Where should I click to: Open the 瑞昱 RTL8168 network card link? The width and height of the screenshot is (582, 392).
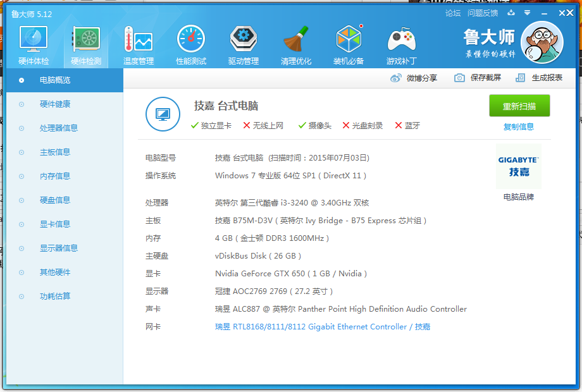click(x=323, y=327)
